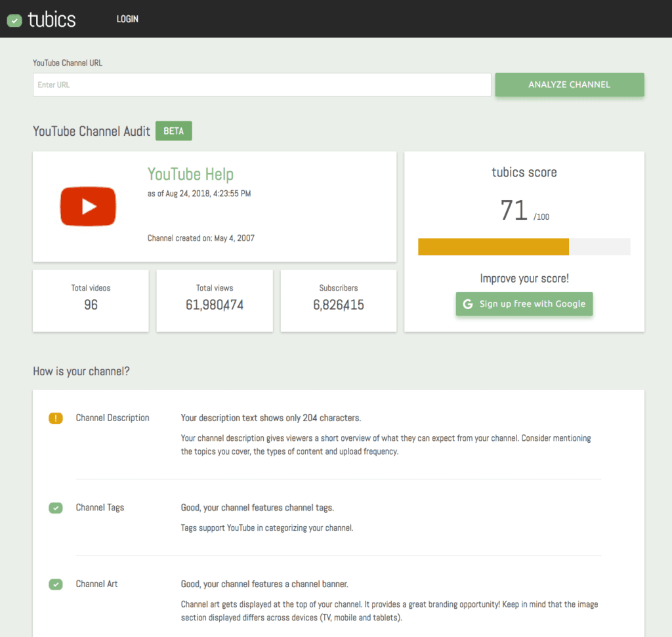This screenshot has width=672, height=637.
Task: Click the Channel Description label
Action: (112, 418)
